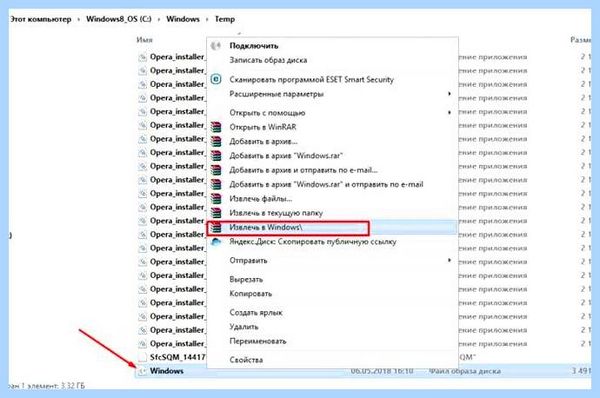This screenshot has width=600, height=398.
Task: Click WinRAR icon beside Добавить в архив...
Action: point(216,141)
